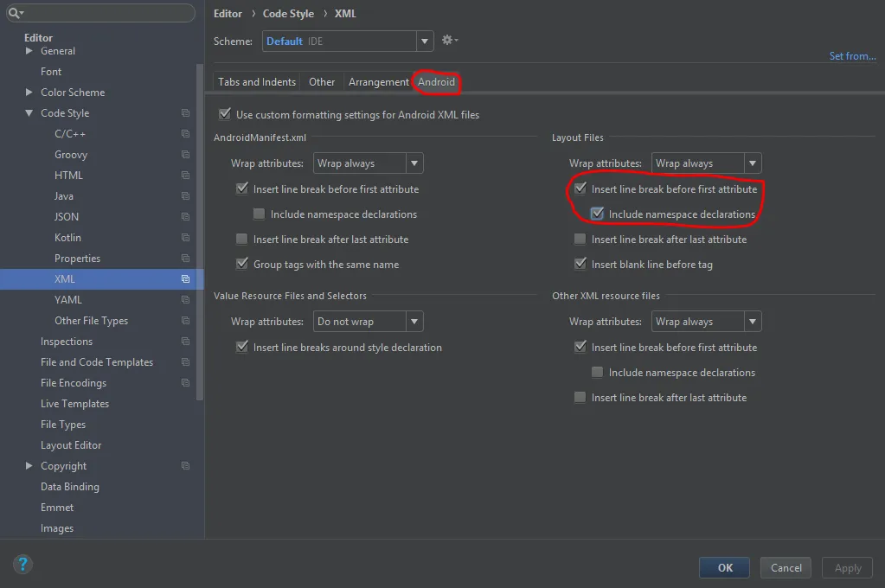
Task: Expand the Color Scheme tree node
Action: coord(29,92)
